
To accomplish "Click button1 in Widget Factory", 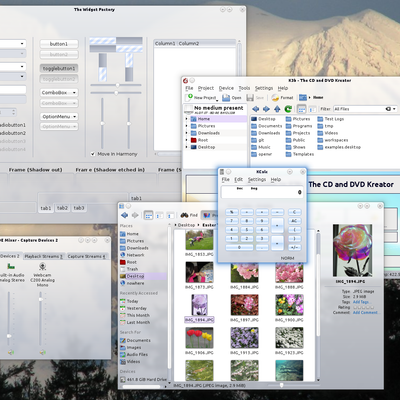I will pyautogui.click(x=59, y=44).
